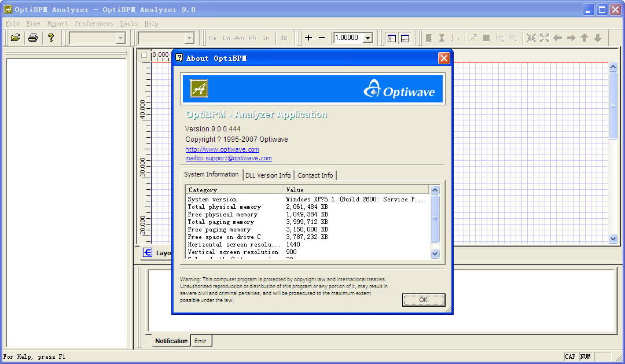The width and height of the screenshot is (625, 364).
Task: Click the inward arrows shrink icon
Action: 531,38
